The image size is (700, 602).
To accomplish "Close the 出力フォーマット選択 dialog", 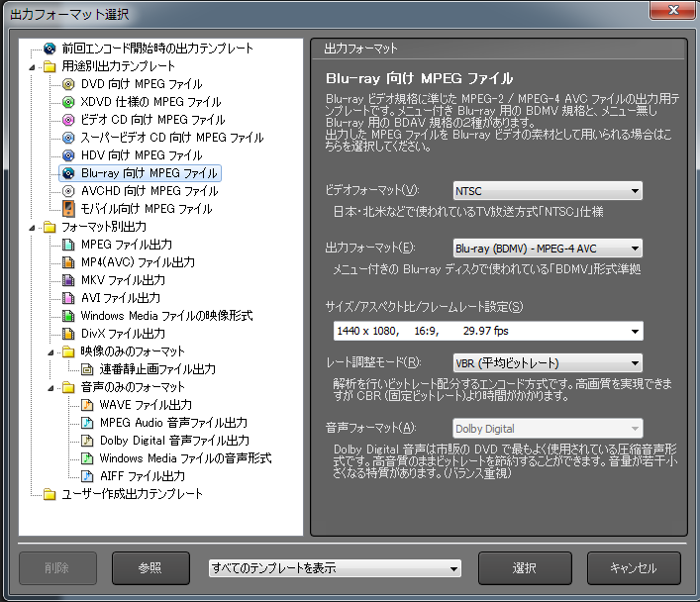I will (x=673, y=10).
